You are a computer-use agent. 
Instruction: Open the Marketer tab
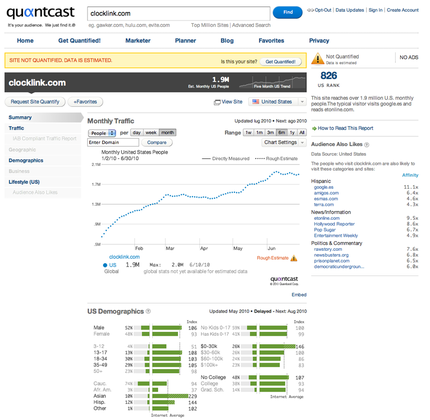tap(138, 41)
